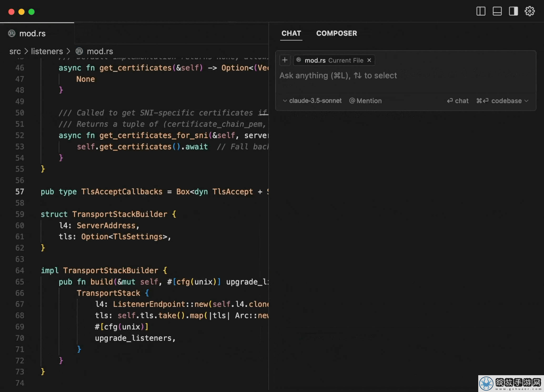
Task: Click the mod.rs breadcrumb
Action: (x=100, y=51)
